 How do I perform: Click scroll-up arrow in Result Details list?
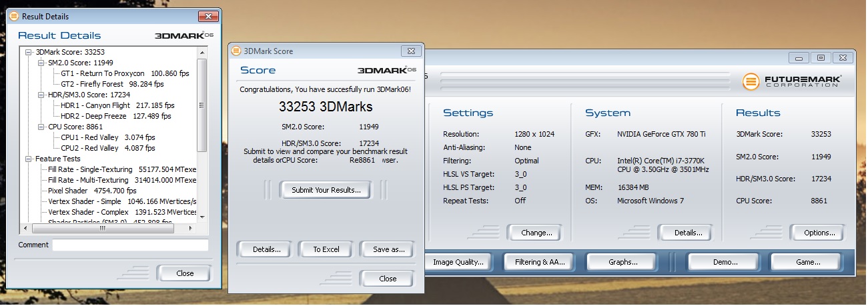tap(203, 51)
